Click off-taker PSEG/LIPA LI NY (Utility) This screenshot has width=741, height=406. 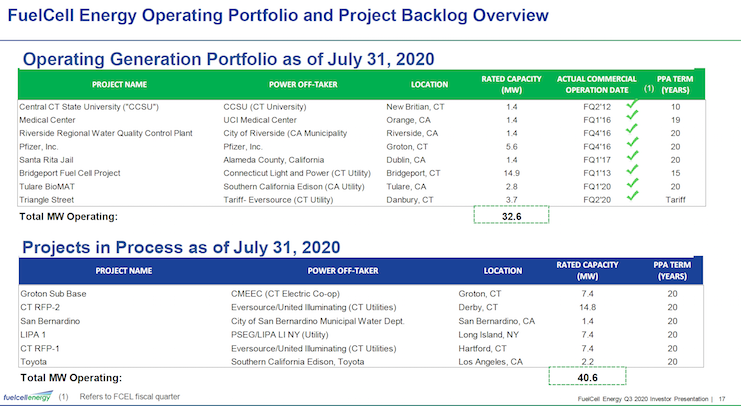(x=280, y=335)
